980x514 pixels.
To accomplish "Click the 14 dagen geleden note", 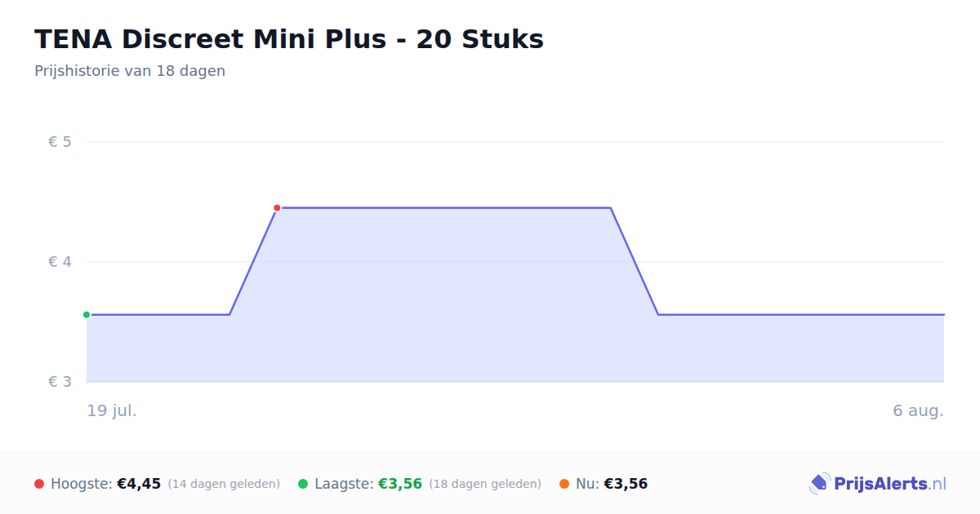I will pos(224,484).
